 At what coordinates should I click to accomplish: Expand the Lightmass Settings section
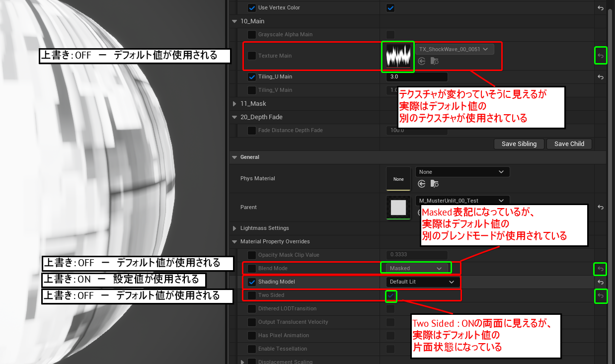235,228
